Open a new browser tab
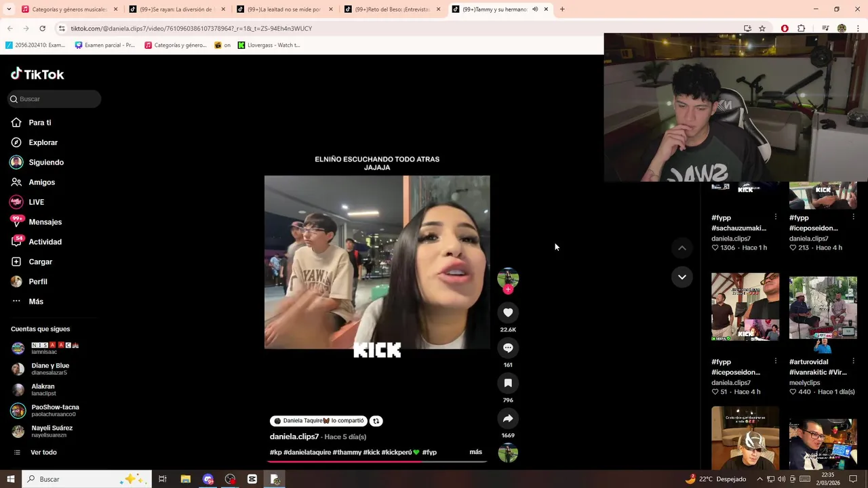868x488 pixels. tap(562, 9)
